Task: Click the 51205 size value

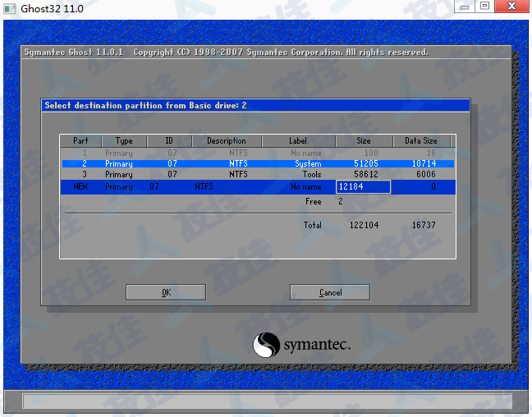Action: click(x=366, y=163)
